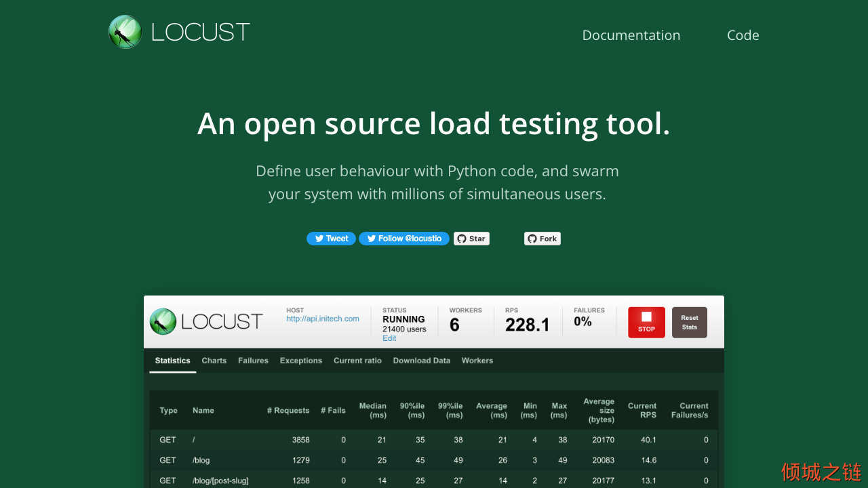Select the Statistics tab
Screen dimensions: 868x488
coord(173,361)
